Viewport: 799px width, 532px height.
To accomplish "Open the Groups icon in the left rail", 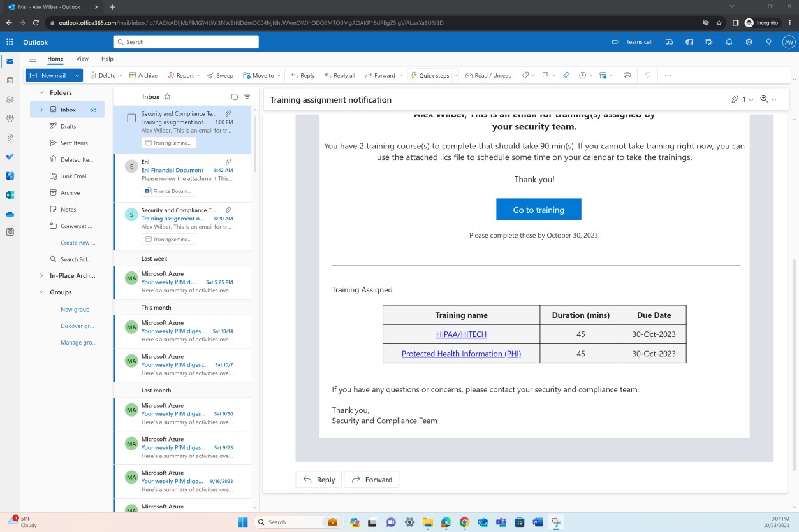I will [8, 119].
